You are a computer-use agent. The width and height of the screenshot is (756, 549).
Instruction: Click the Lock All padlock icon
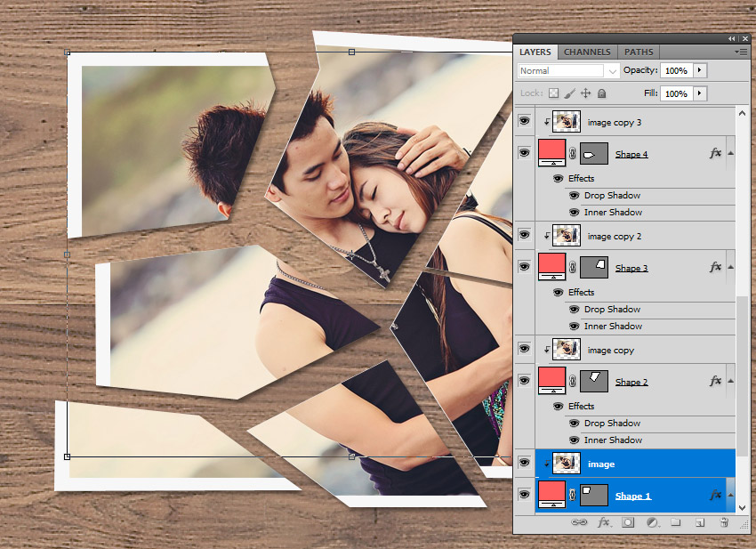click(602, 93)
